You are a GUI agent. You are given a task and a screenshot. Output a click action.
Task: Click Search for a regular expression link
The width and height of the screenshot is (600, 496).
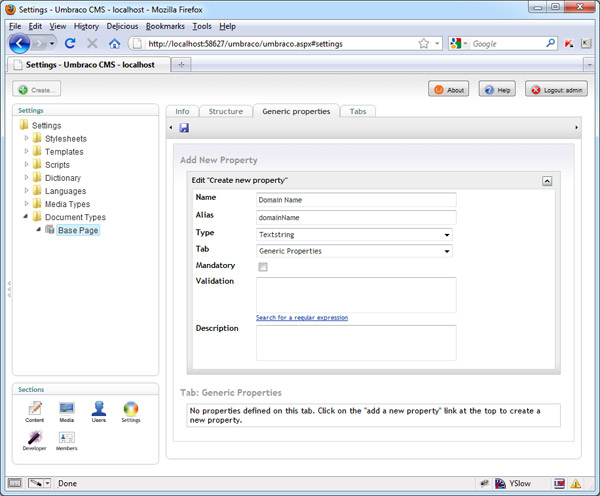coord(302,318)
